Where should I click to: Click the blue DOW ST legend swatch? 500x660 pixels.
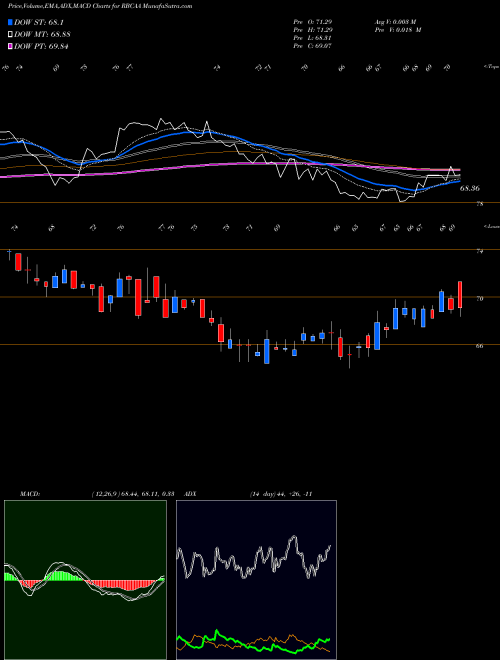(11, 22)
